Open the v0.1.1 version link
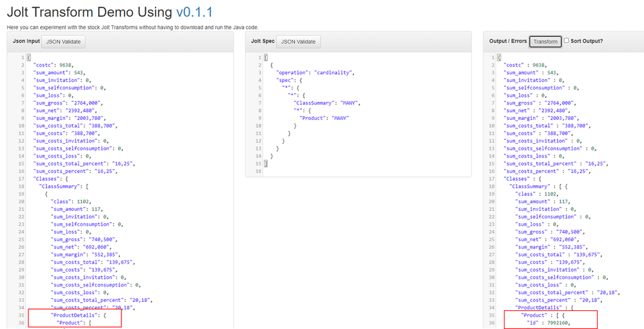 pyautogui.click(x=194, y=12)
